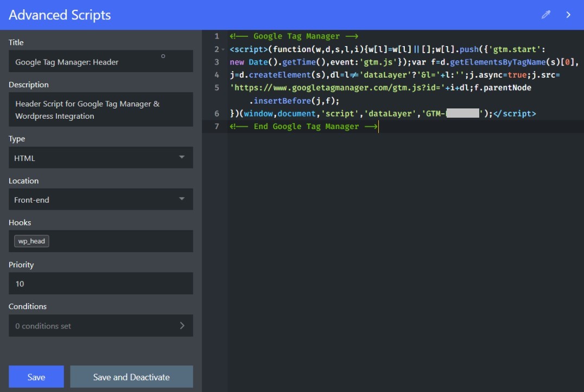Click the Save button

36,376
